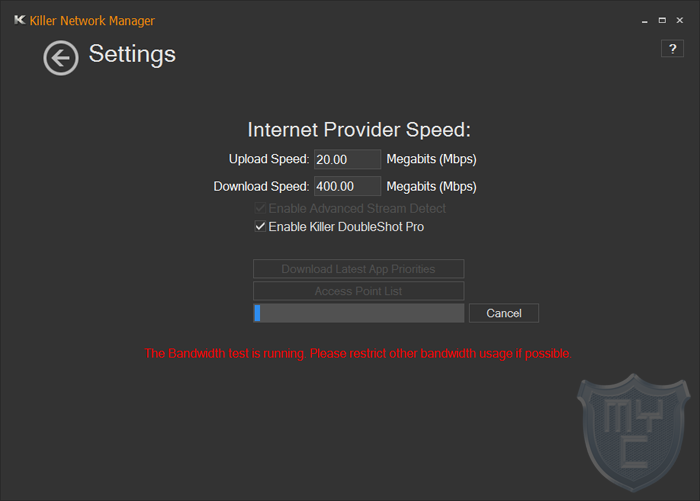Focus the Download Speed input field
The height and width of the screenshot is (501, 700).
(x=347, y=186)
